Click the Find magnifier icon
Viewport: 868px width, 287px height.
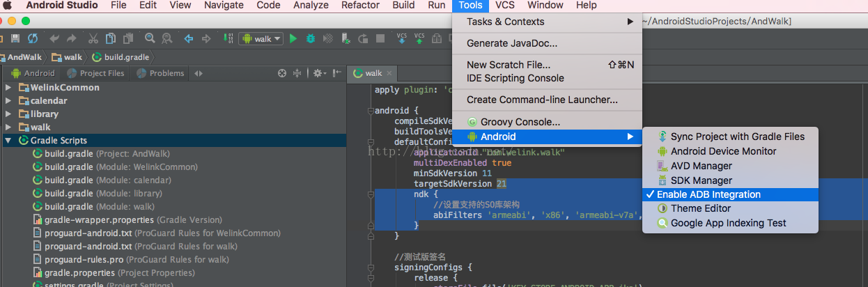pos(150,39)
